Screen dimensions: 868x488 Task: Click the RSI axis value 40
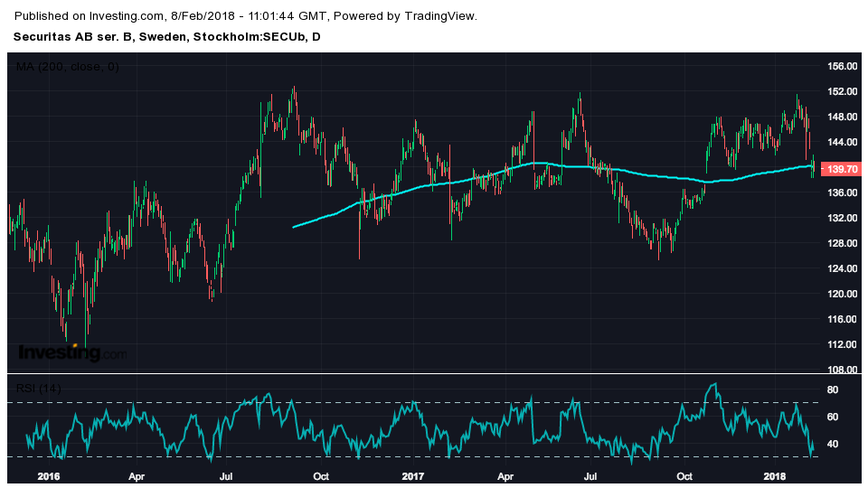[x=833, y=445]
